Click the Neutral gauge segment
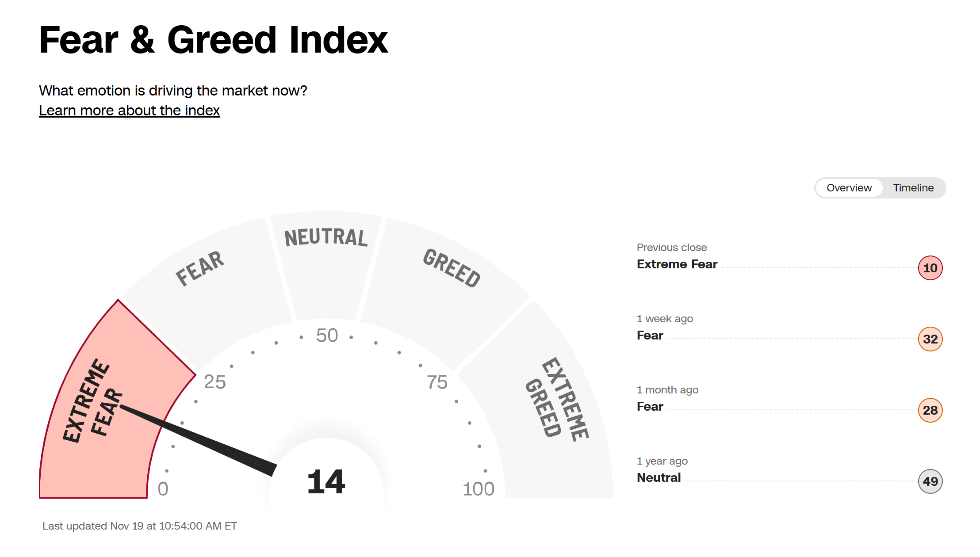Viewport: 980px width, 557px height. (326, 265)
